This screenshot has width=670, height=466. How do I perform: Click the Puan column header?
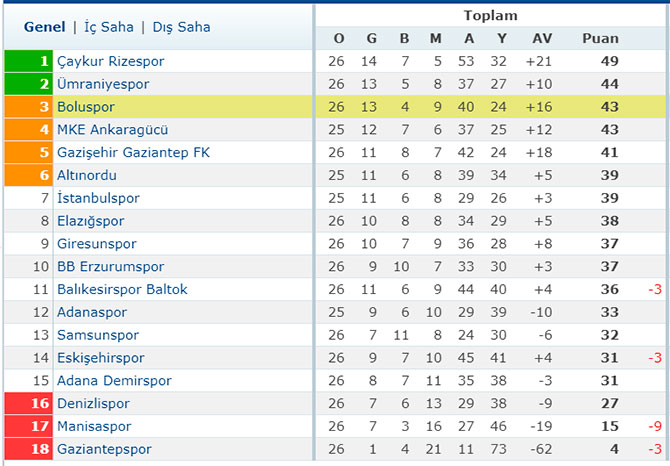pyautogui.click(x=600, y=38)
